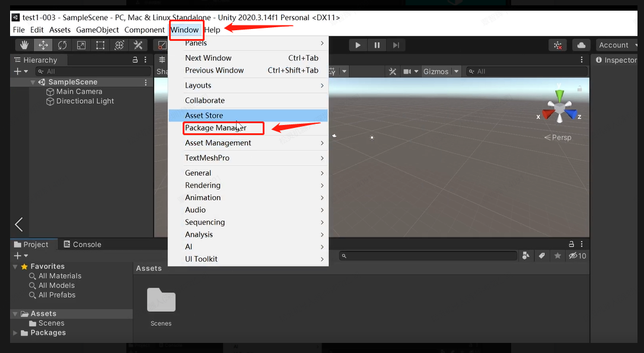Click the Step frame button
The width and height of the screenshot is (644, 353).
click(x=396, y=45)
